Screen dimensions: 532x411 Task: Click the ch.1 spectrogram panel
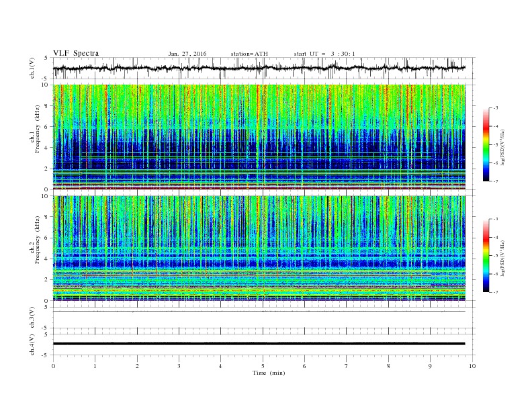click(x=259, y=136)
